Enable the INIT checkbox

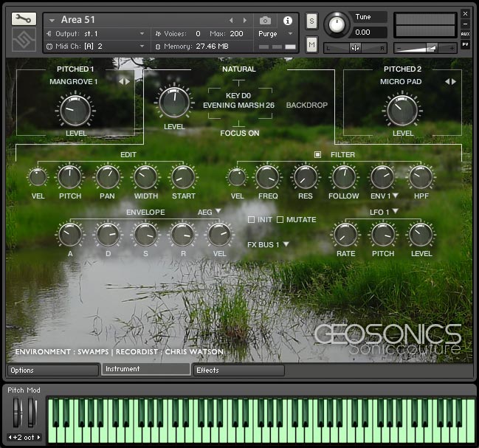(251, 220)
